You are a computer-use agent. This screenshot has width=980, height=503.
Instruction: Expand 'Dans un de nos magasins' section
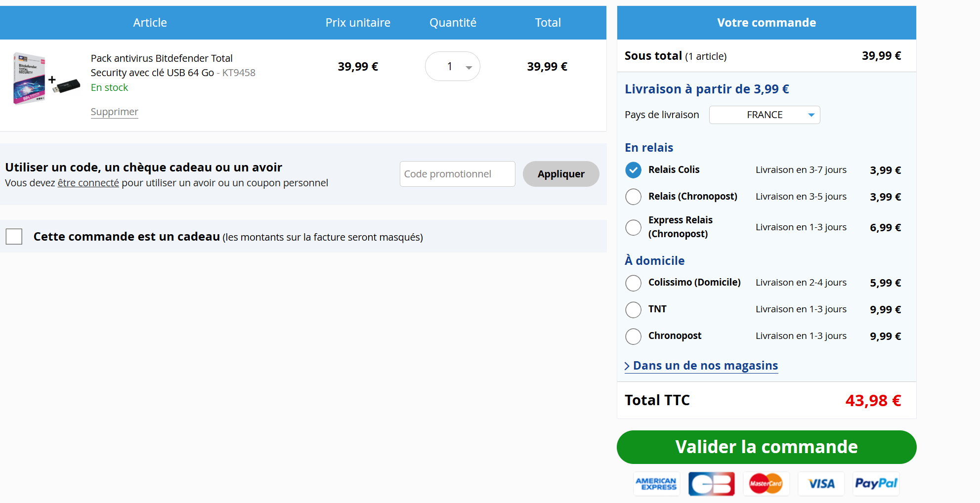701,366
